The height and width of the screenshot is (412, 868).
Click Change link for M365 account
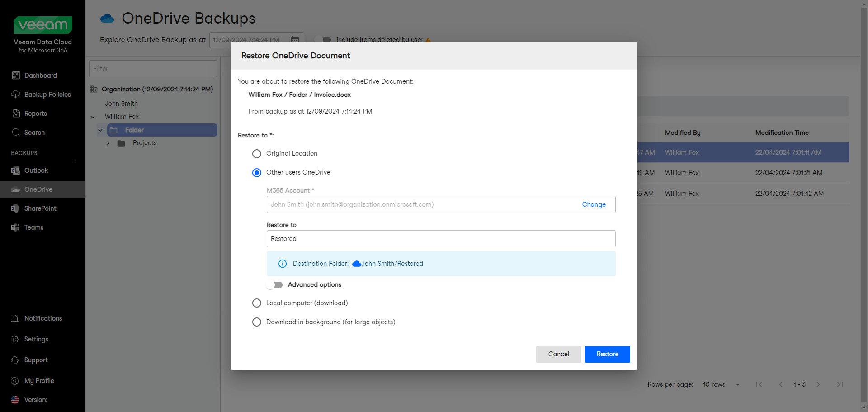pyautogui.click(x=594, y=204)
